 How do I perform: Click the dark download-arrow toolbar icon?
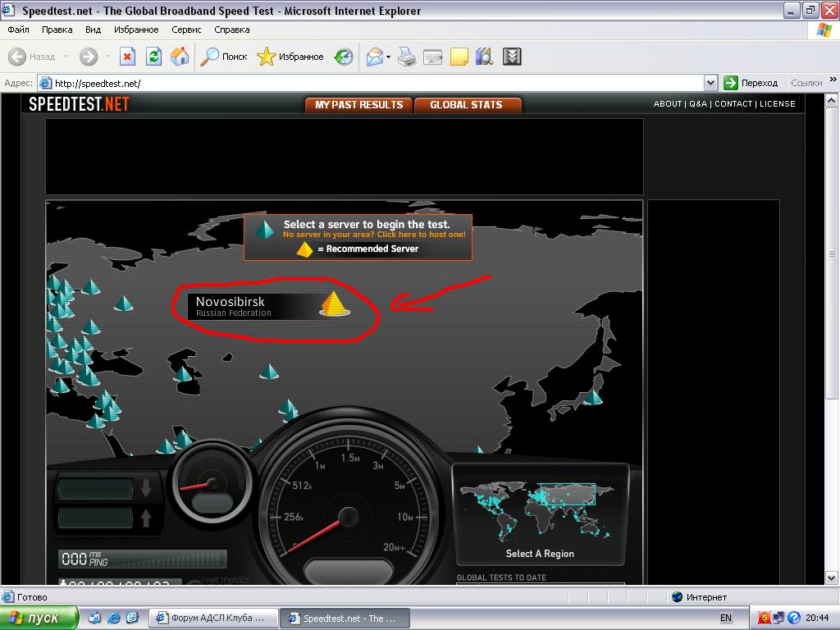tap(512, 57)
